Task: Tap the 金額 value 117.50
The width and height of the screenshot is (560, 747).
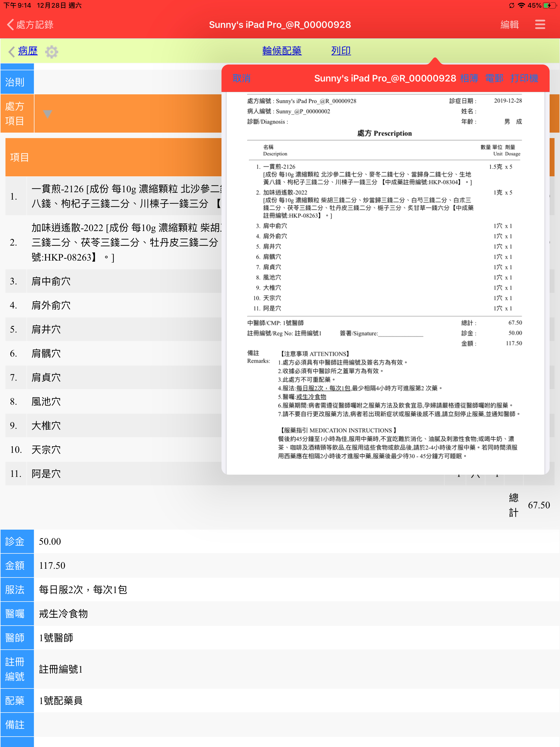Action: coord(52,566)
